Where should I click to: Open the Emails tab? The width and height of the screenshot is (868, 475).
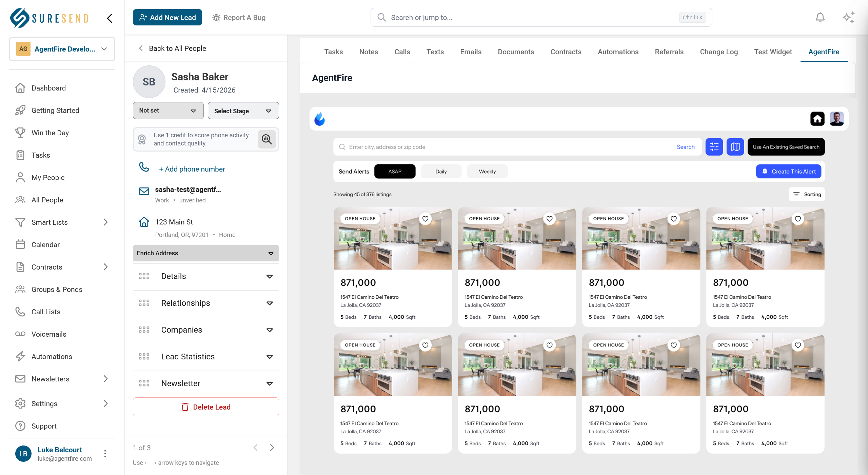pyautogui.click(x=471, y=52)
